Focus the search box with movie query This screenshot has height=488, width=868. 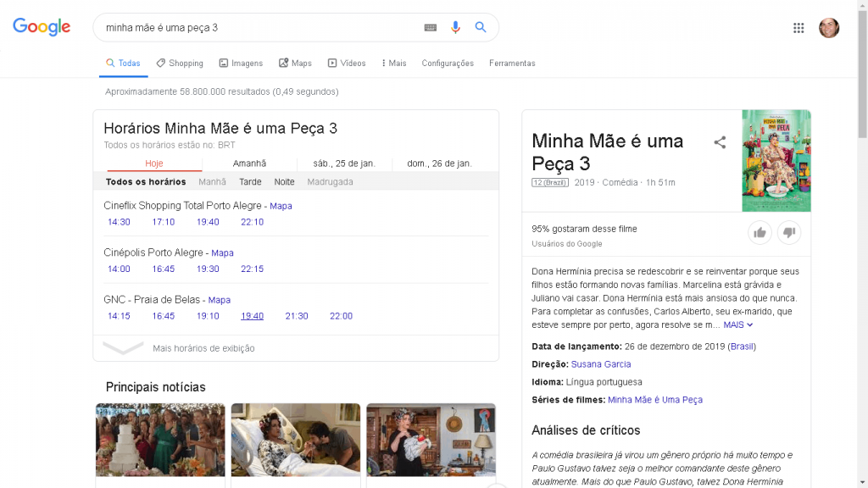[x=258, y=28]
